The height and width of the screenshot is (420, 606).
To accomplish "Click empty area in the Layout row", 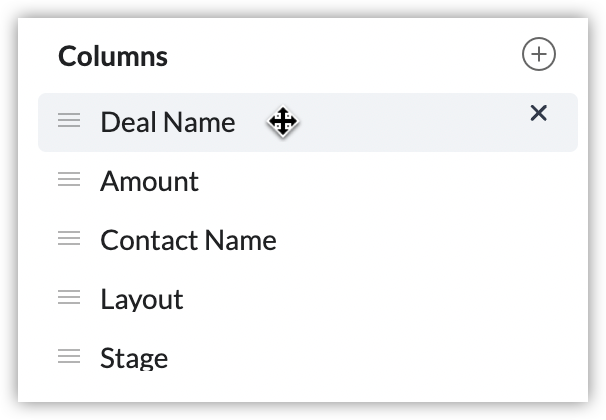I will pos(400,299).
